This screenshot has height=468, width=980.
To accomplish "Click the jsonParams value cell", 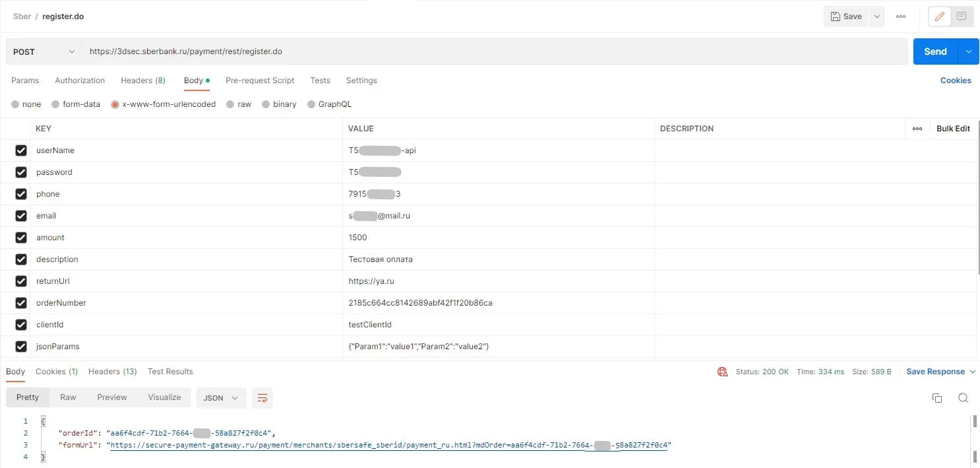I will pos(499,347).
